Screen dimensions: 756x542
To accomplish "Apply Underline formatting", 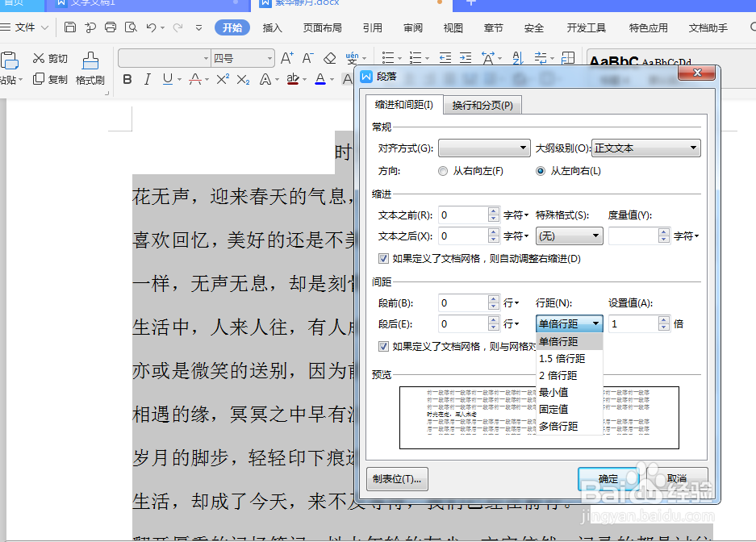I will (167, 79).
